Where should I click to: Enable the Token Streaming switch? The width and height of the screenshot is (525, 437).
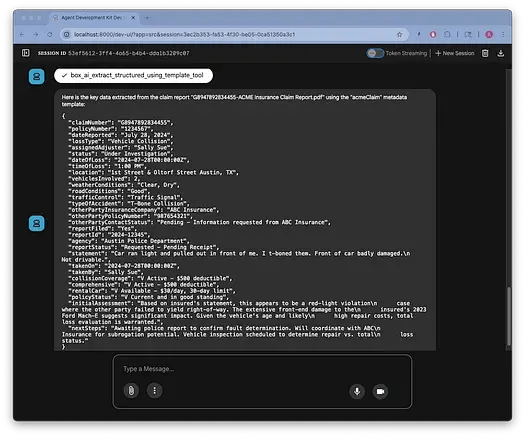pos(375,53)
